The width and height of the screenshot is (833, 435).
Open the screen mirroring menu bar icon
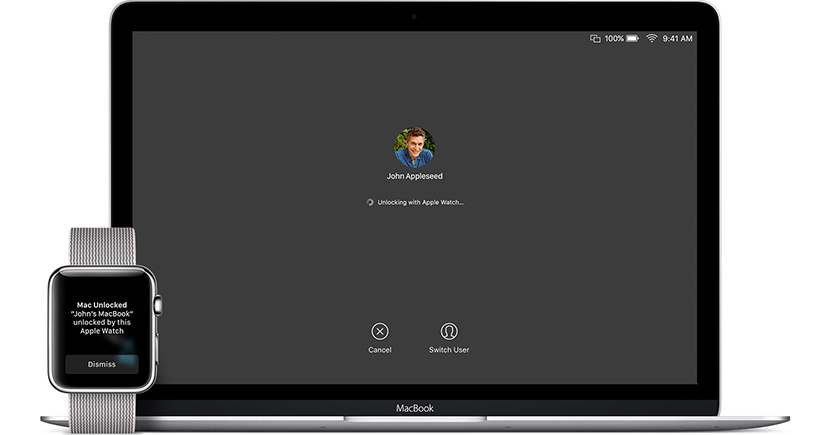click(595, 39)
